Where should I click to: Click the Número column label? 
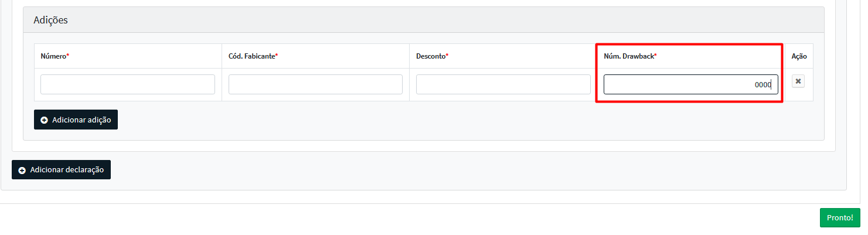53,56
